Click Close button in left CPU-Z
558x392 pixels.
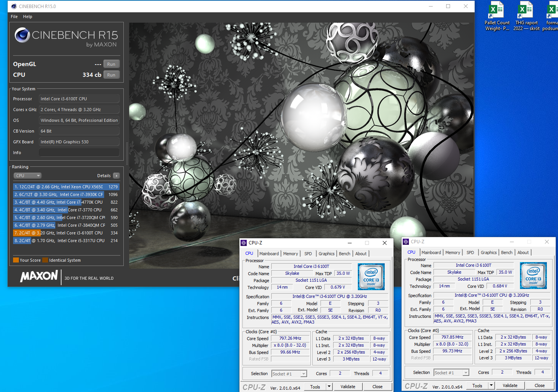(x=377, y=387)
